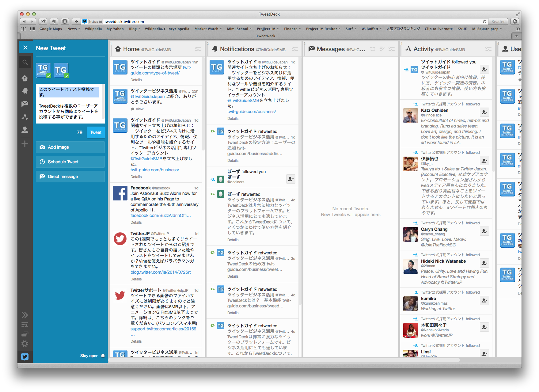This screenshot has width=539, height=392.
Task: Open search in TweetDeck sidebar
Action: pyautogui.click(x=25, y=63)
